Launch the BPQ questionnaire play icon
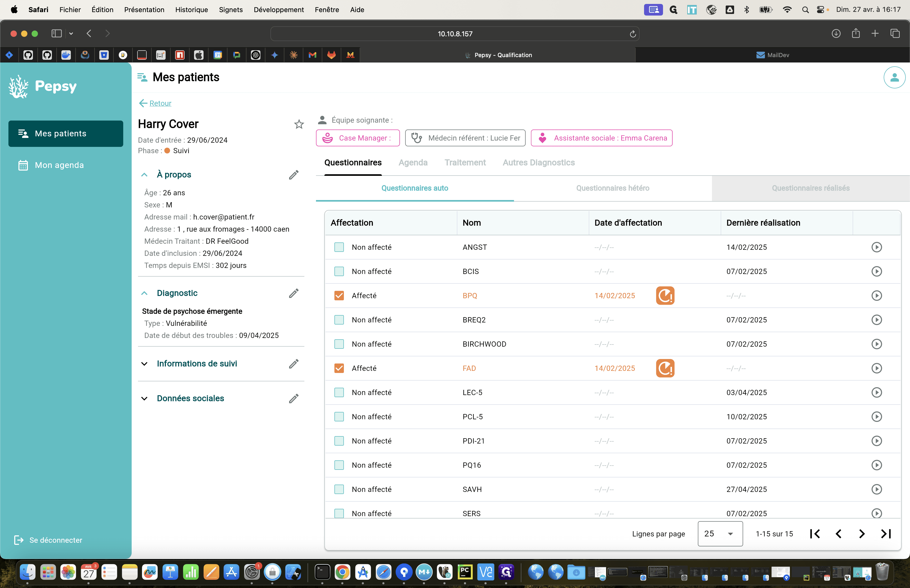 [877, 296]
